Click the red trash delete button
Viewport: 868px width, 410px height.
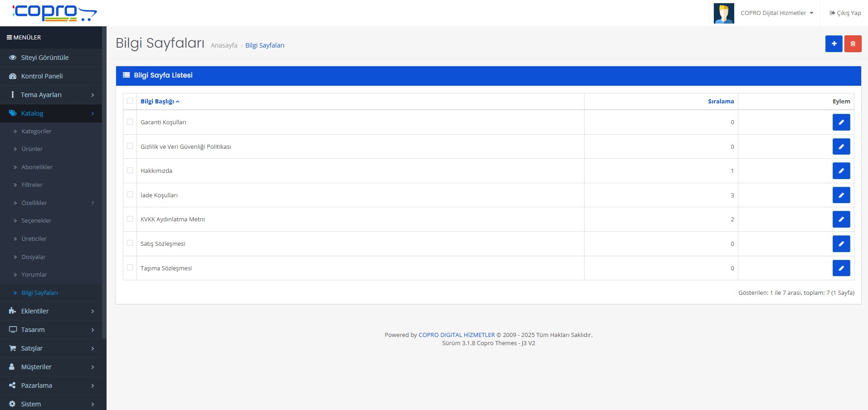pyautogui.click(x=853, y=44)
